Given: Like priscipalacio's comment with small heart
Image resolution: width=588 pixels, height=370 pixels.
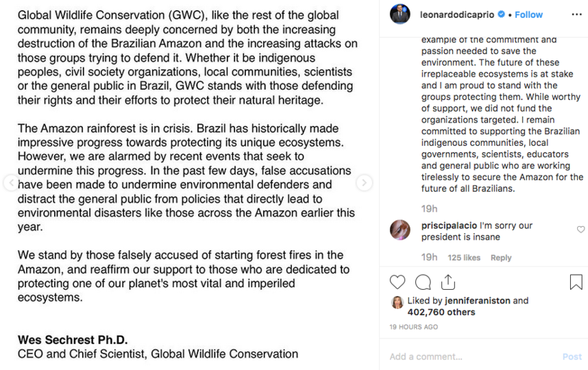Looking at the screenshot, I should pos(580,230).
